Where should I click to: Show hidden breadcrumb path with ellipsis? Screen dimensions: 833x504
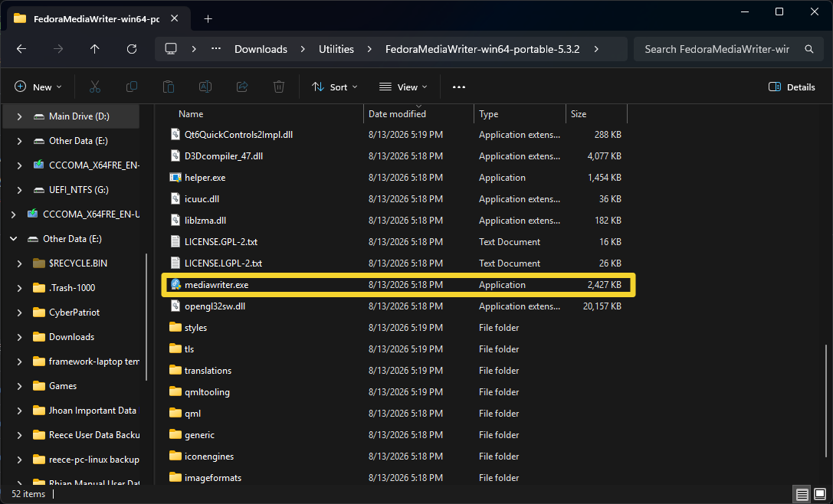(215, 49)
